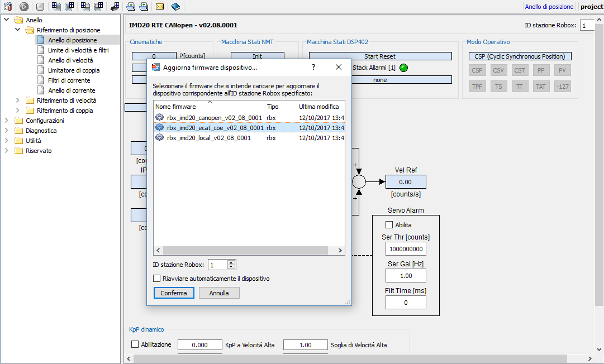Expand the Riservato tree node

coord(7,150)
